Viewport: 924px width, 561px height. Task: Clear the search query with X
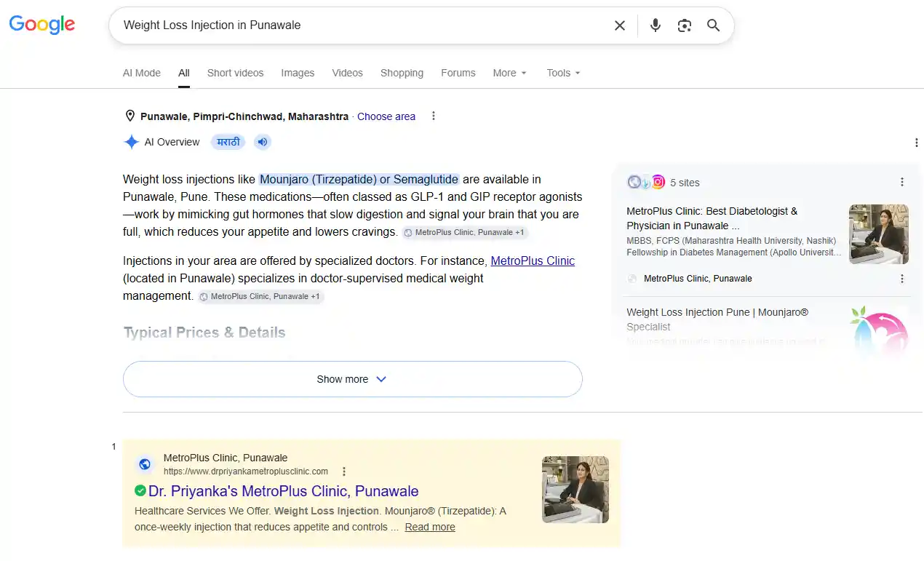(x=620, y=25)
